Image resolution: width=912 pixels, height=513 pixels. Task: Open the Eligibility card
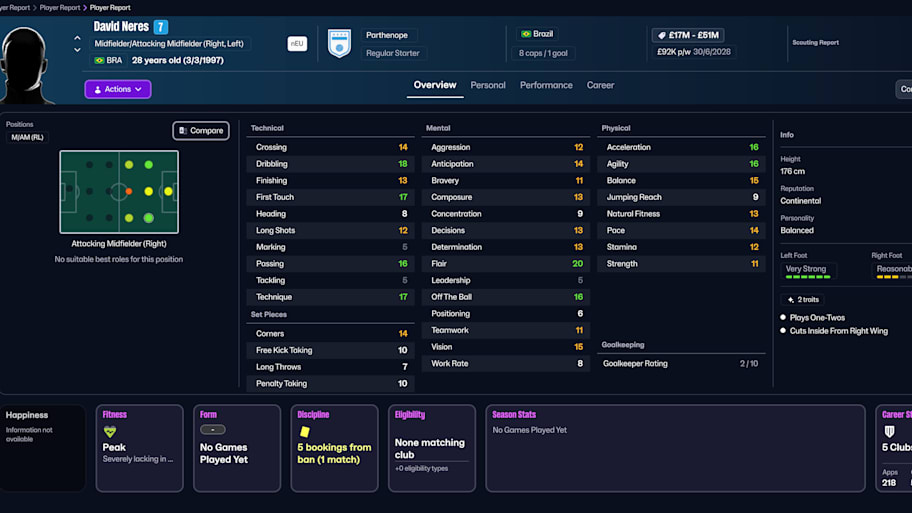pyautogui.click(x=432, y=448)
